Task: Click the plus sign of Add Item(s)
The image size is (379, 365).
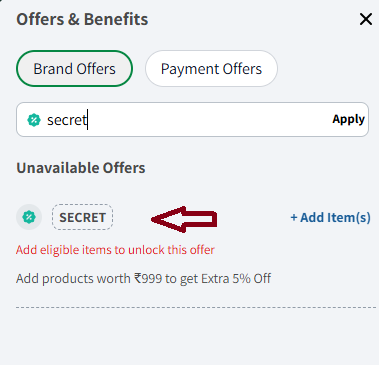Action: tap(294, 218)
